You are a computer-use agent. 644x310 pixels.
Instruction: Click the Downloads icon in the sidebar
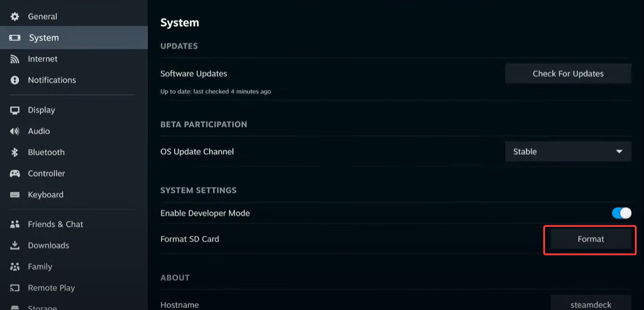point(15,245)
